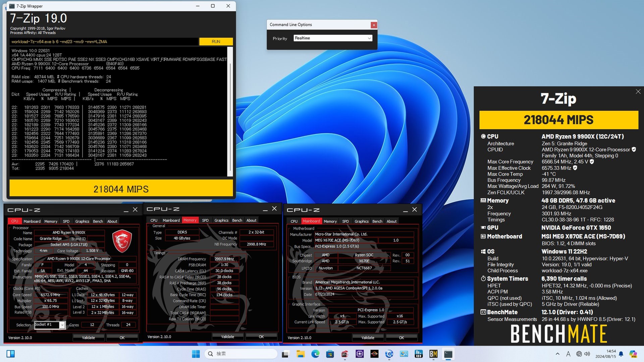Click the taskbar search box

(240, 354)
